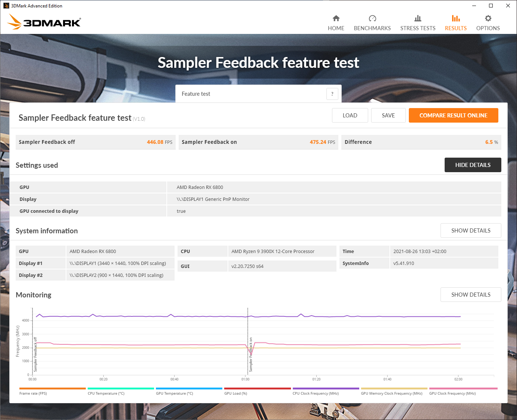
Task: Switch to BENCHMARKS tab label
Action: 372,28
